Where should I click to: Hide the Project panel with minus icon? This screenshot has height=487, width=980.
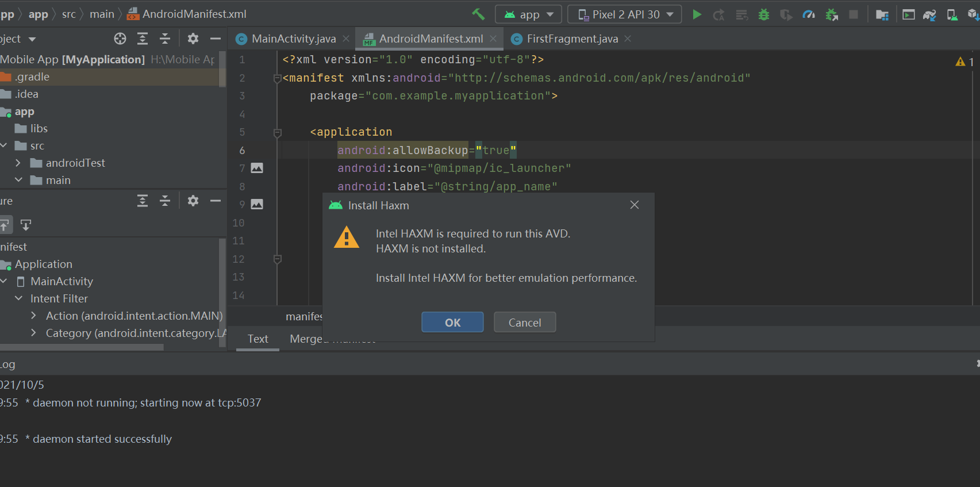point(216,39)
